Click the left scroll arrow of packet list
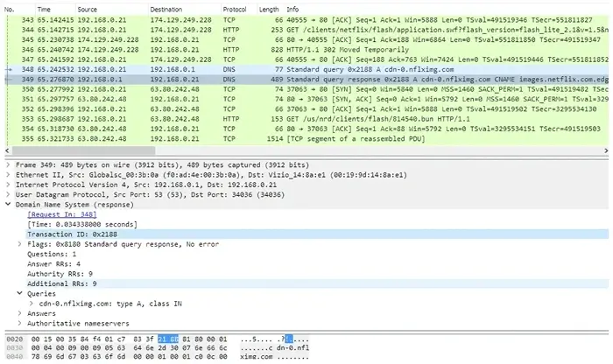Viewport: 613px width, 364px height. pyautogui.click(x=7, y=150)
